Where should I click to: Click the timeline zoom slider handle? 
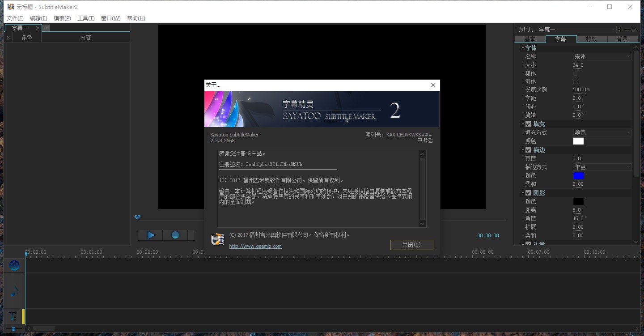click(x=13, y=329)
